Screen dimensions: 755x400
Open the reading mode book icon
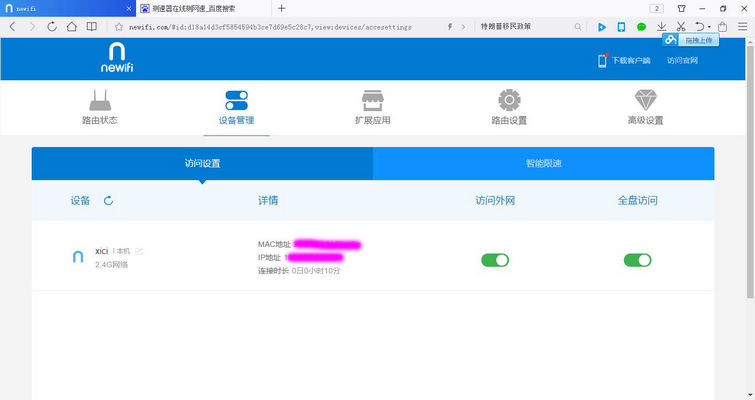(x=91, y=26)
